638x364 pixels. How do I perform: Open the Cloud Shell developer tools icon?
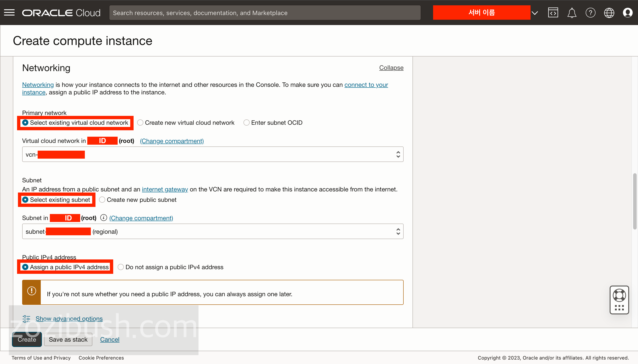click(553, 13)
